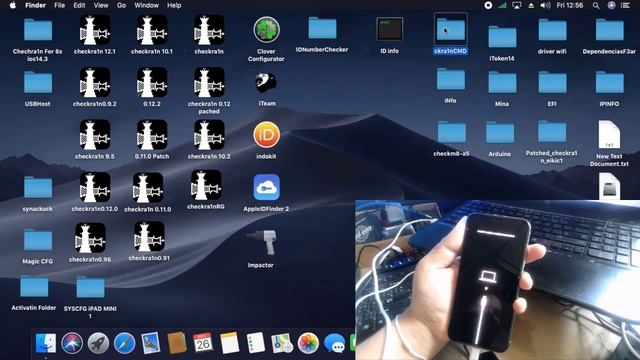Open Launchpad rocket in the Dock
Screen dimensions: 640x360
[98, 342]
